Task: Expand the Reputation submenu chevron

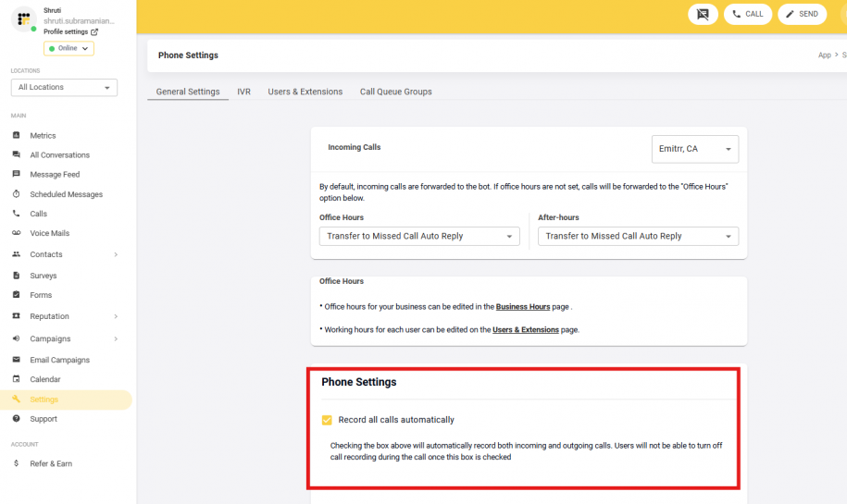Action: (x=116, y=316)
